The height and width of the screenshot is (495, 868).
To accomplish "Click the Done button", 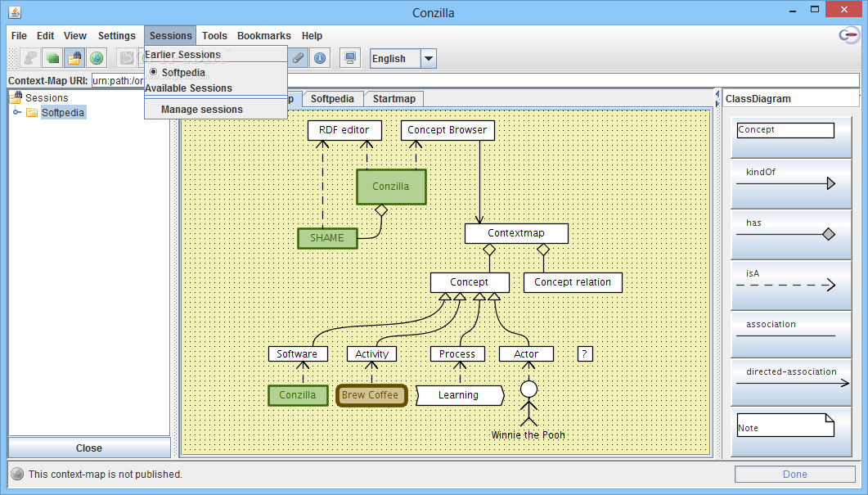I will pyautogui.click(x=795, y=474).
